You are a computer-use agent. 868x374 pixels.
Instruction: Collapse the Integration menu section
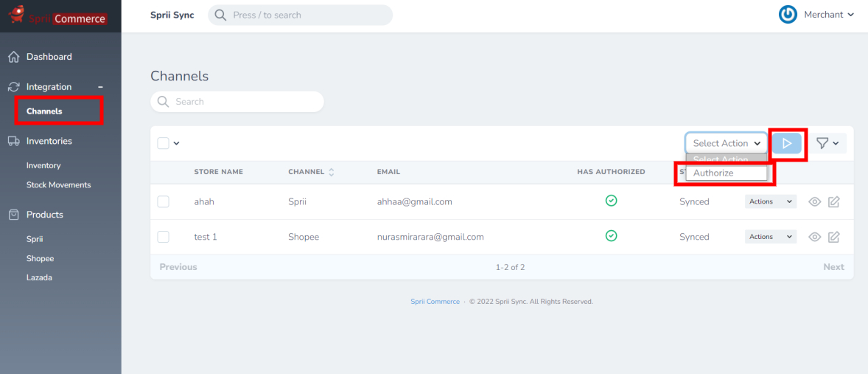pyautogui.click(x=101, y=87)
